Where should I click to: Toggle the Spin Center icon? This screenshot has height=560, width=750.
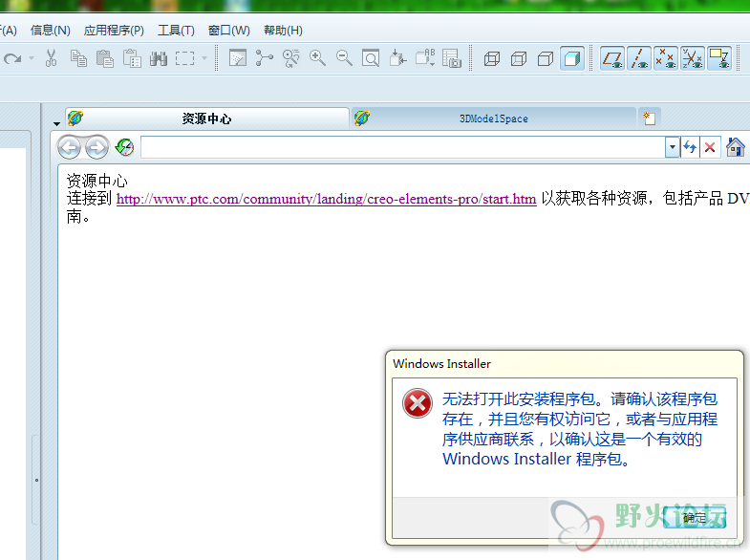tap(264, 58)
